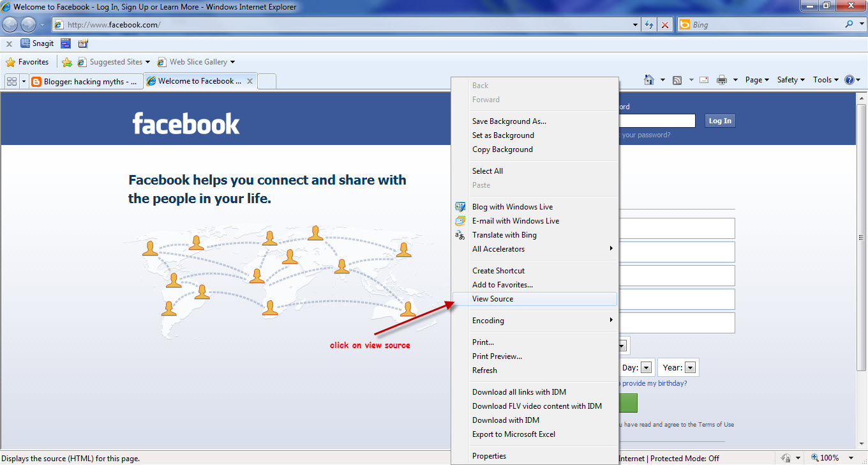Click View Source in the context menu
868x465 pixels.
click(x=535, y=299)
